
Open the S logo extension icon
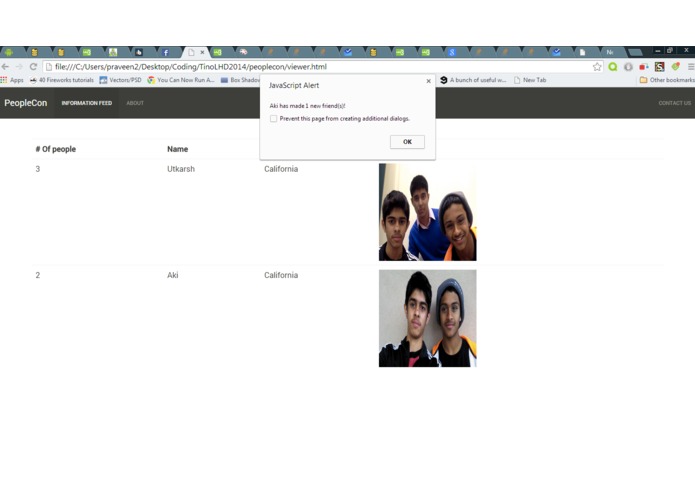click(x=660, y=67)
